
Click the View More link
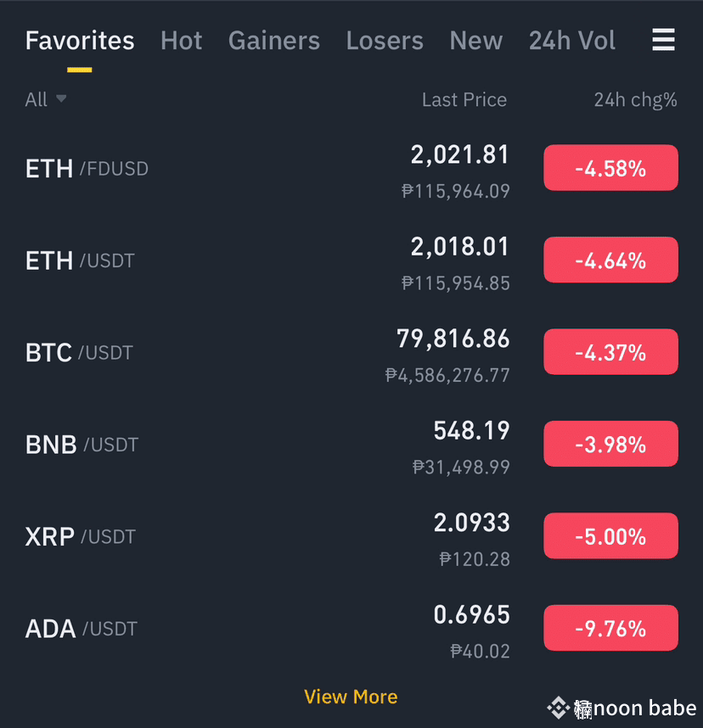tap(351, 697)
